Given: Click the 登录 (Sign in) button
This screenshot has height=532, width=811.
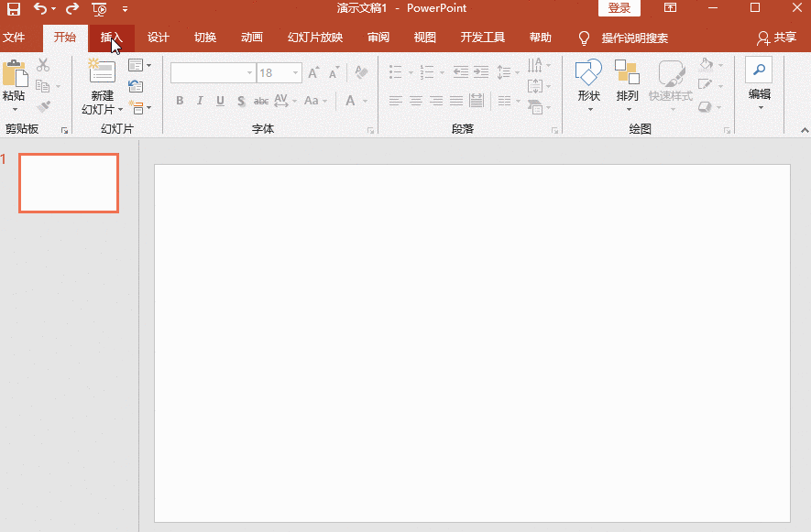Looking at the screenshot, I should (x=619, y=8).
